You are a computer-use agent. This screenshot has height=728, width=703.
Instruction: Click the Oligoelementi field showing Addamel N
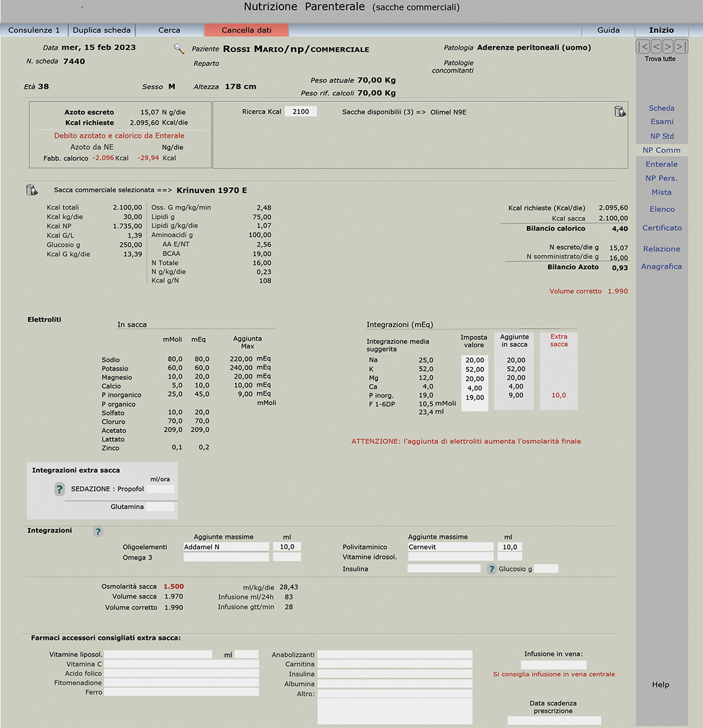[226, 547]
